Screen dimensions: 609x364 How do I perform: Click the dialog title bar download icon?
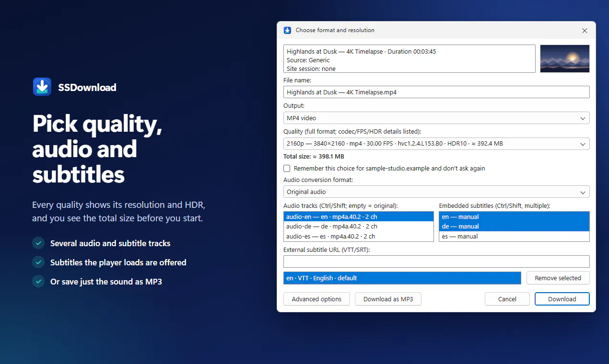287,30
